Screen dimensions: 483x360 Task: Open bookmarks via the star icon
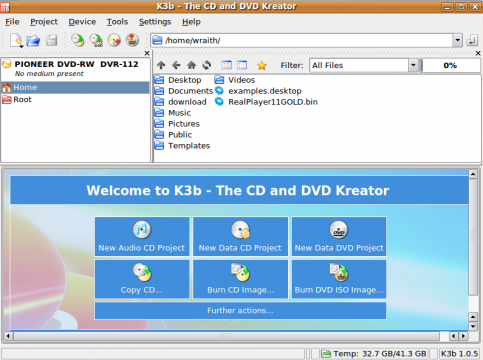pos(262,65)
